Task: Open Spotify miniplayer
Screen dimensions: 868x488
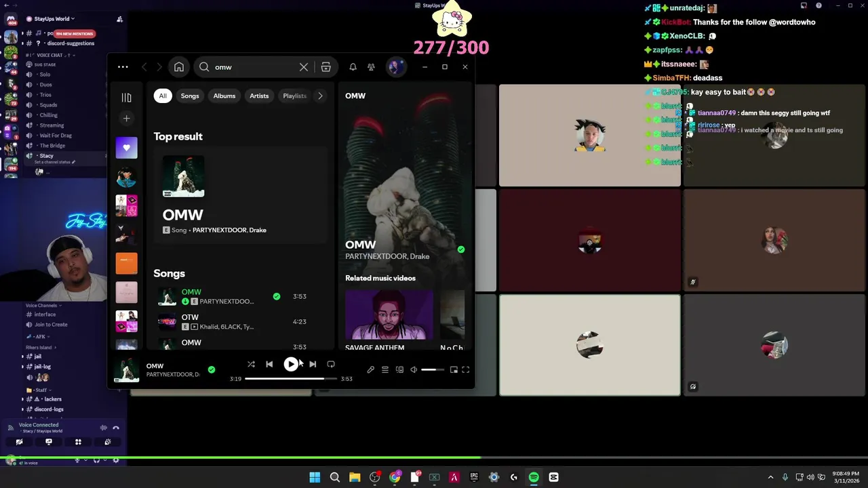Action: click(454, 369)
